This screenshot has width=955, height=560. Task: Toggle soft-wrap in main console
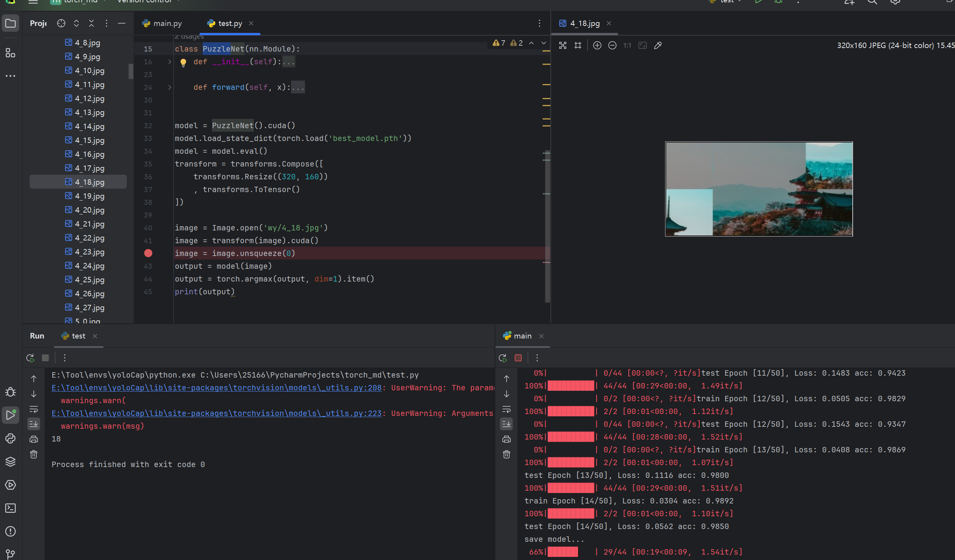(x=507, y=409)
